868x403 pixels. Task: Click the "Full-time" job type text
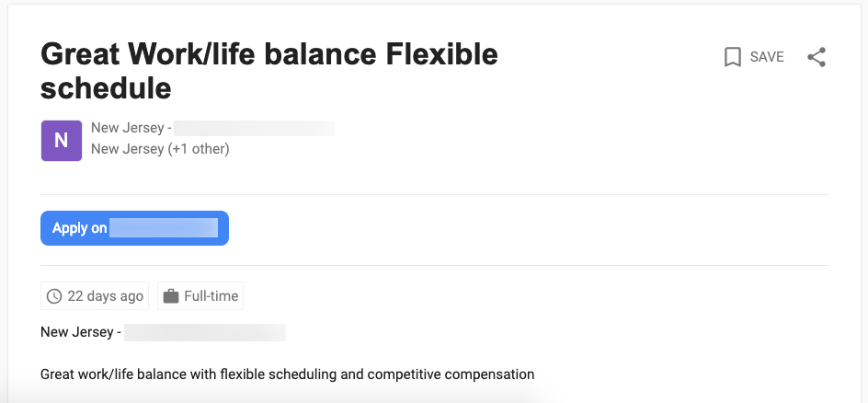(211, 296)
